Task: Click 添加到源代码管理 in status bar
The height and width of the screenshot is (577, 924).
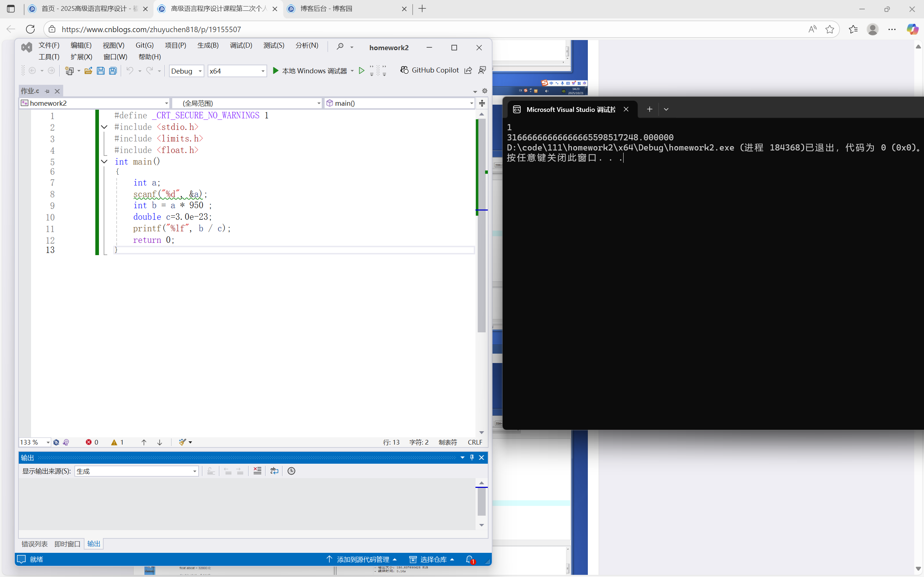Action: [363, 559]
